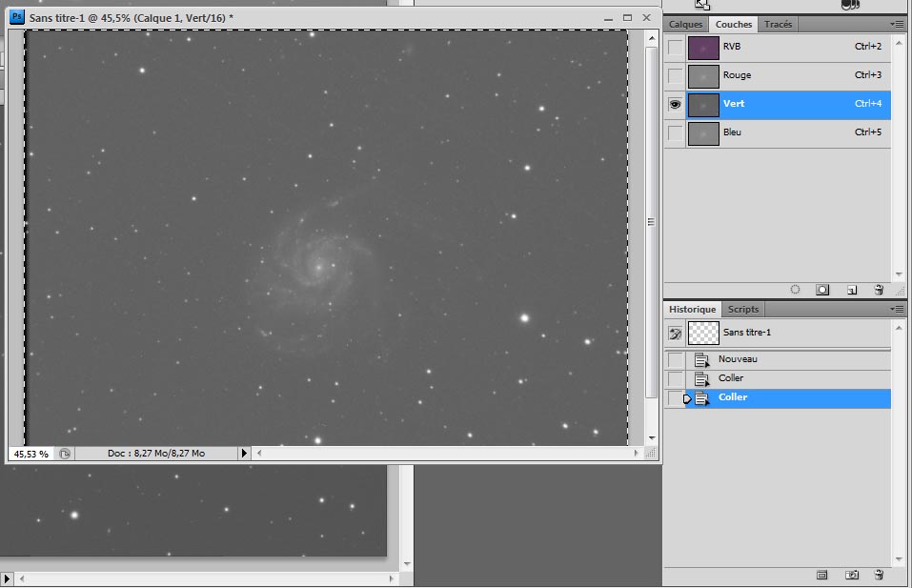The width and height of the screenshot is (912, 588).
Task: Expand document info arrow next to Doc size
Action: coord(244,454)
